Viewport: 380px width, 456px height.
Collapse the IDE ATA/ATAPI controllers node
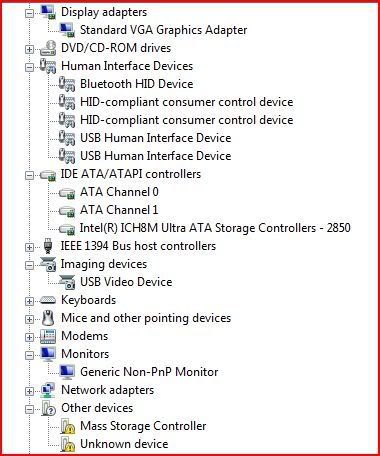point(29,175)
